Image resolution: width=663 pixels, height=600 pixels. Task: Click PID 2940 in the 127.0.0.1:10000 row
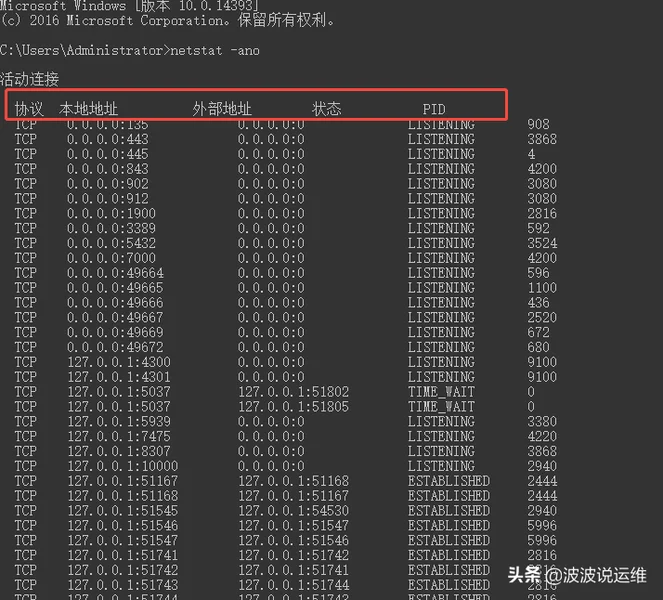coord(542,466)
